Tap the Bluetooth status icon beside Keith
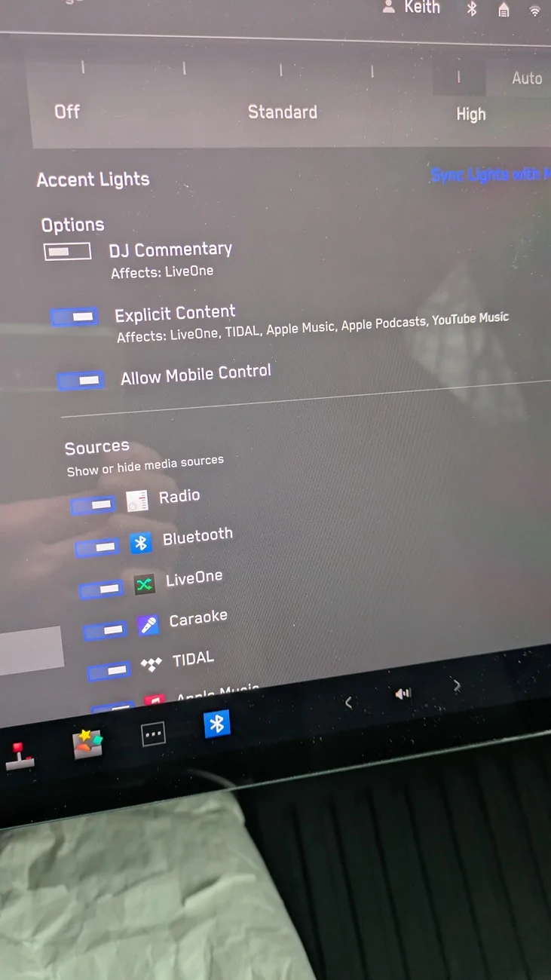The height and width of the screenshot is (980, 551). (472, 8)
